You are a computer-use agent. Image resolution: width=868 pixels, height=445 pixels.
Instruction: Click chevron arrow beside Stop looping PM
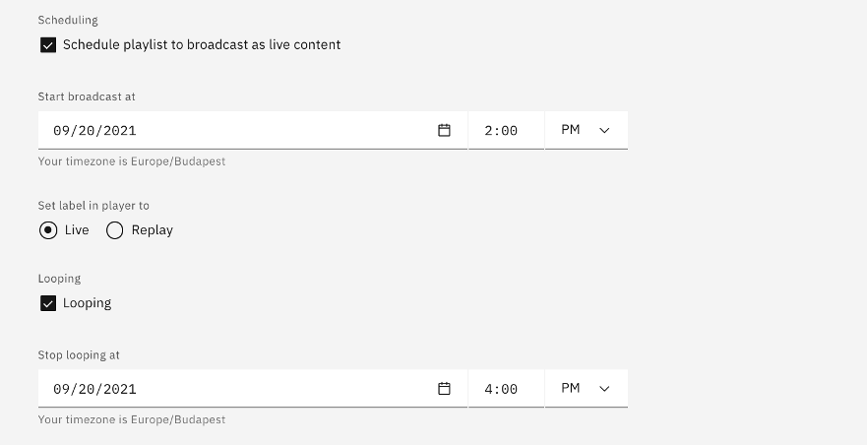pyautogui.click(x=604, y=389)
